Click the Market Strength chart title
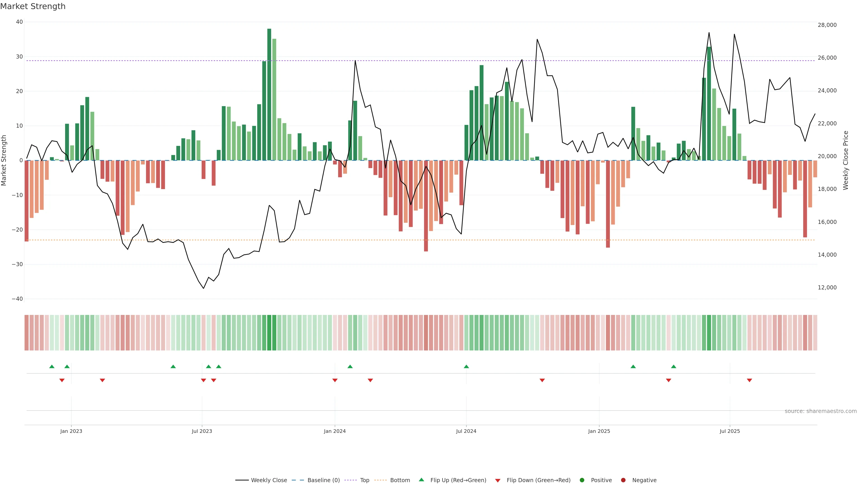This screenshot has height=488, width=868. click(x=33, y=6)
